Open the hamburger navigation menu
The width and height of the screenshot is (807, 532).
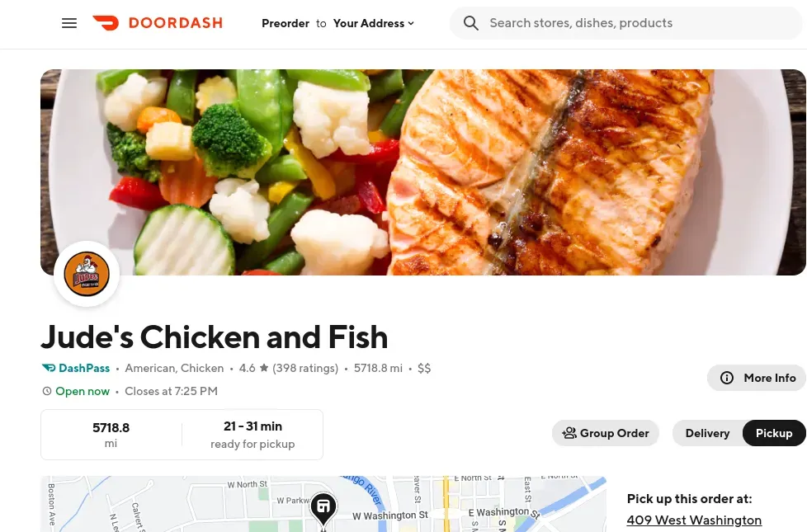(69, 23)
